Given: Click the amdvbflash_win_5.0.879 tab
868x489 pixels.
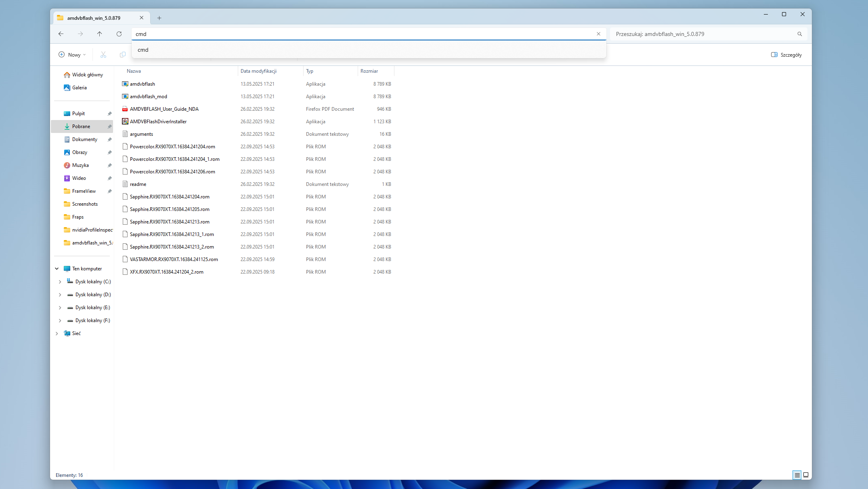Looking at the screenshot, I should click(x=94, y=18).
